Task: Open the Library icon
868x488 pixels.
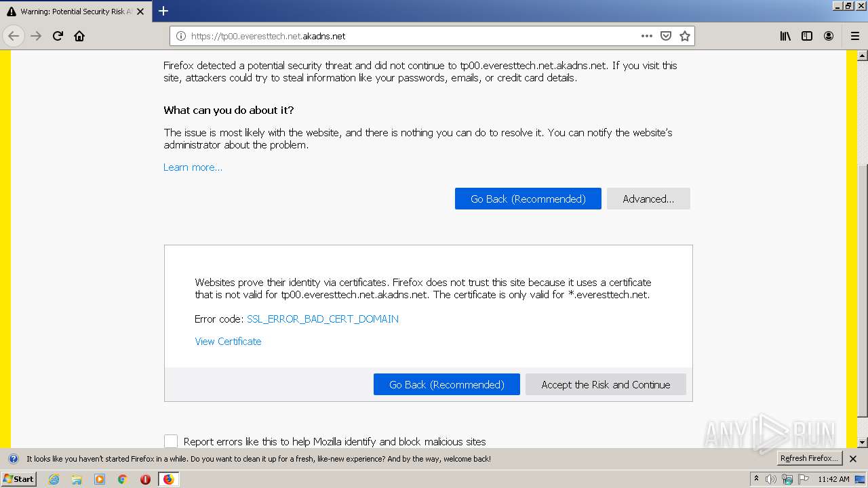Action: pos(785,36)
